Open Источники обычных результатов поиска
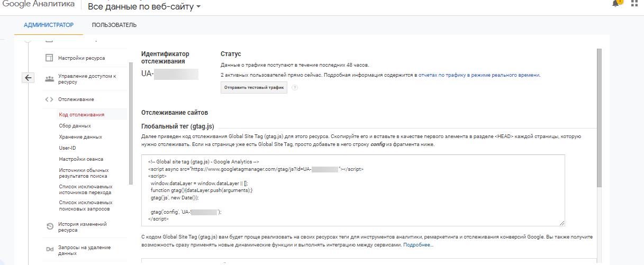The image size is (644, 265). click(x=83, y=173)
